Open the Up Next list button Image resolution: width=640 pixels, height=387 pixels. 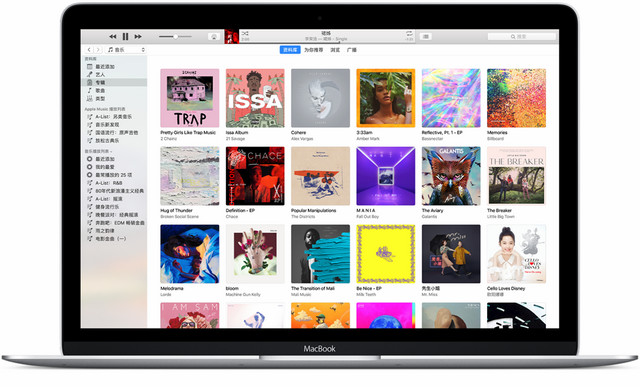(426, 36)
